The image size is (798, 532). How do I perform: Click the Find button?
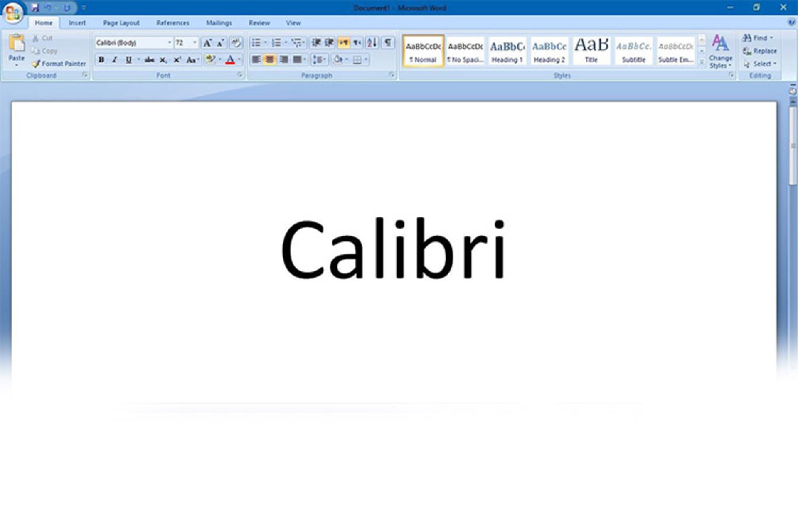(758, 38)
